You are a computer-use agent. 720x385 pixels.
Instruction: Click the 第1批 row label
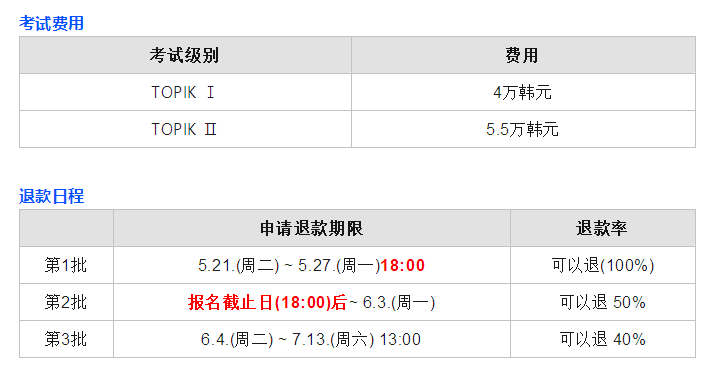click(66, 265)
